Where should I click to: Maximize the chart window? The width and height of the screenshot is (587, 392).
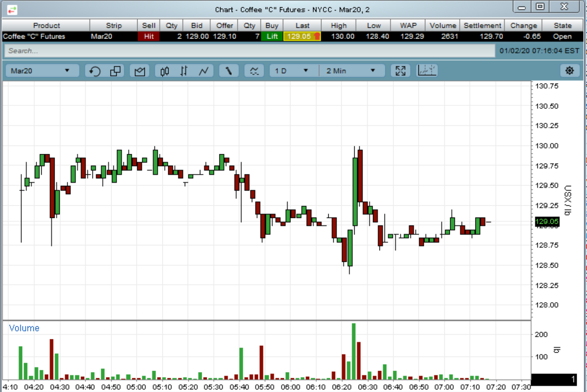click(540, 7)
